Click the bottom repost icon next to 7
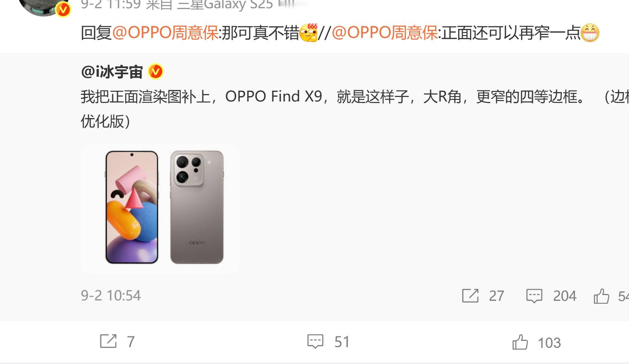629x364 pixels. click(108, 341)
